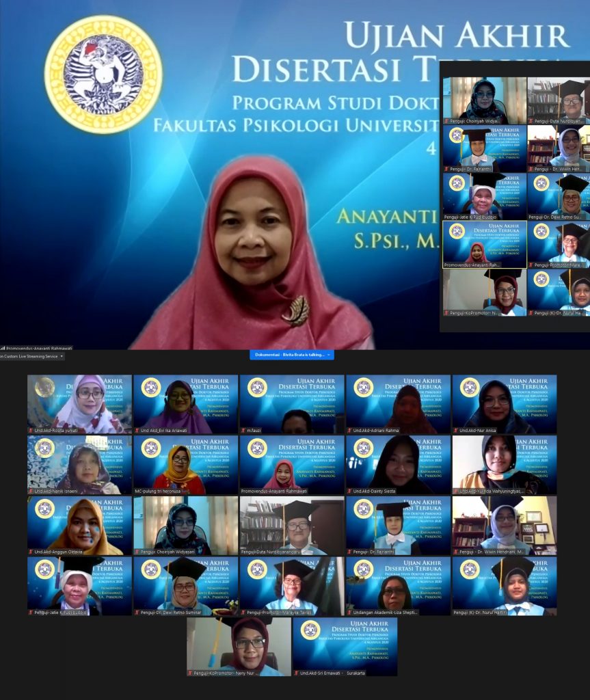
Task: Click muted mic icon on Adriani Rahma tile
Action: click(x=349, y=431)
